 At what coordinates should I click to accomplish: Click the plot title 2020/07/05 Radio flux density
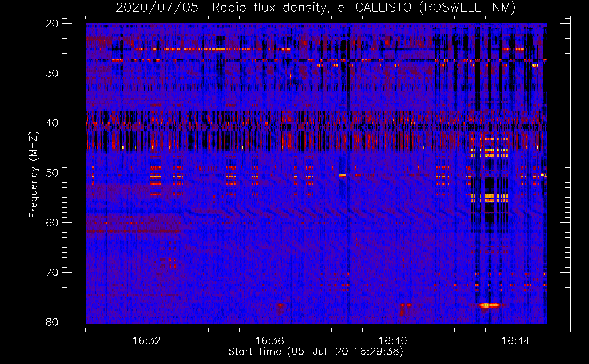click(224, 7)
